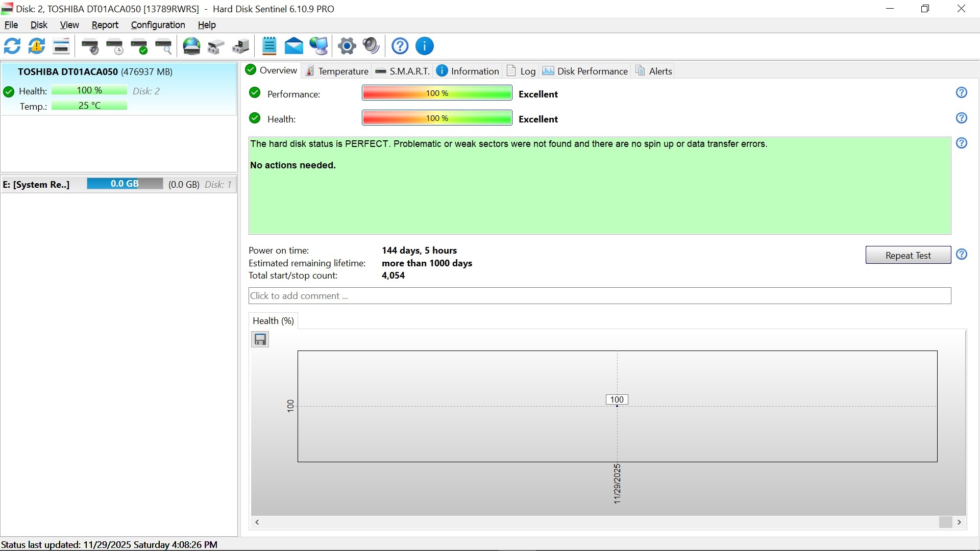Open the Report menu
This screenshot has width=980, height=551.
tap(105, 25)
